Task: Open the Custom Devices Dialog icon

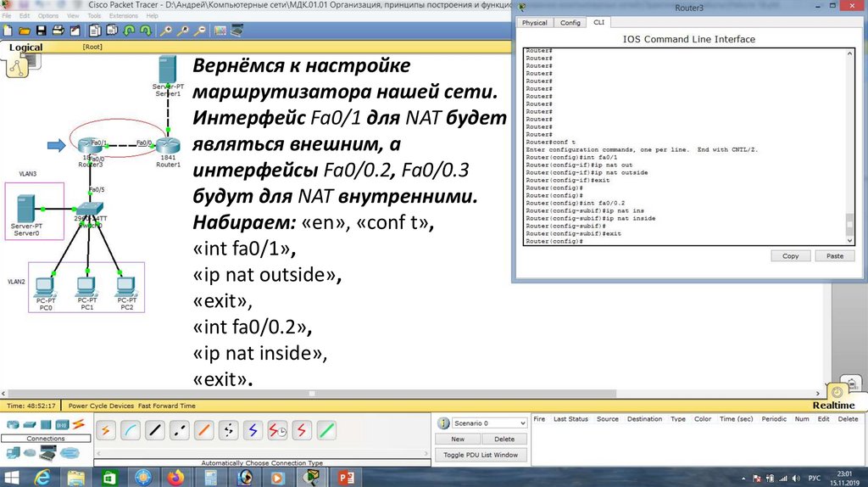Action: point(237,31)
